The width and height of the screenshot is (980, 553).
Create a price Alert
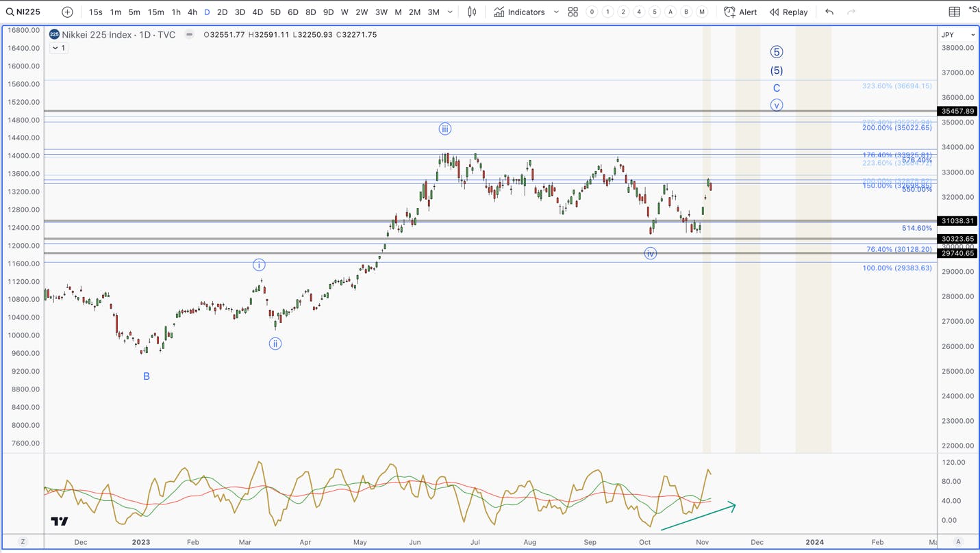[x=740, y=12]
